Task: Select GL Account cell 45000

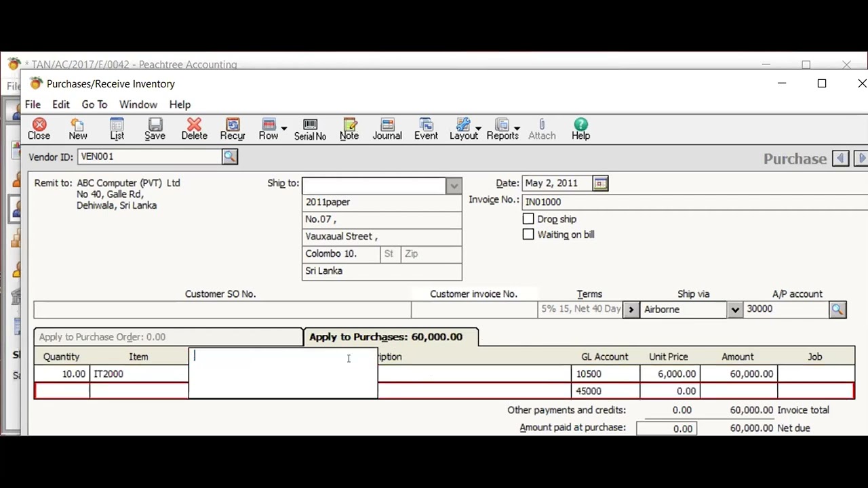Action: pyautogui.click(x=606, y=391)
